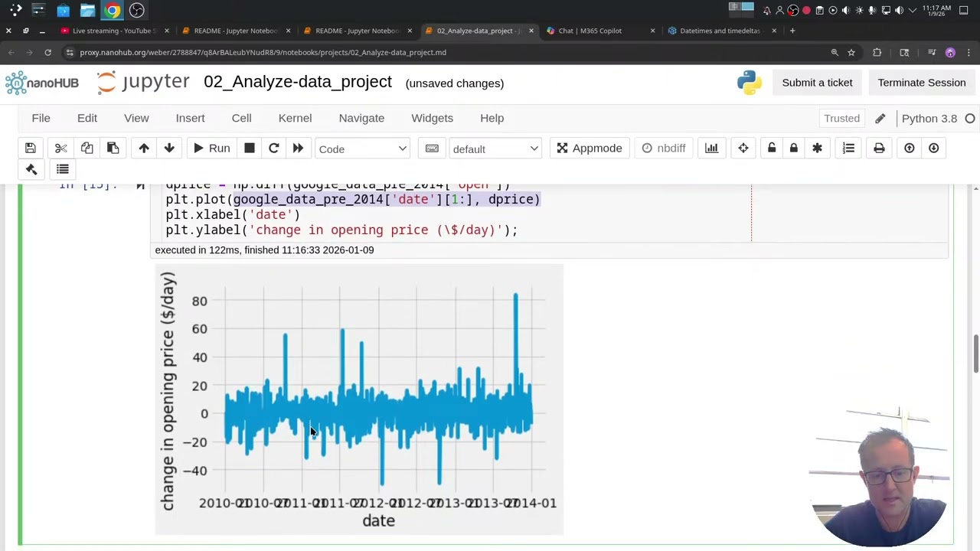Open the View menu

pos(136,119)
